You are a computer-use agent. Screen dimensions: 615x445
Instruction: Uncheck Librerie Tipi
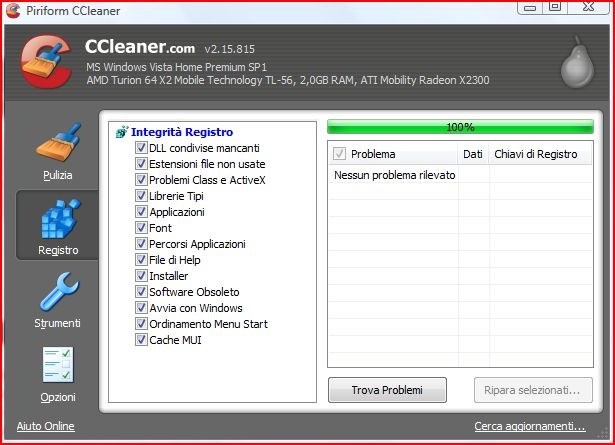[141, 196]
